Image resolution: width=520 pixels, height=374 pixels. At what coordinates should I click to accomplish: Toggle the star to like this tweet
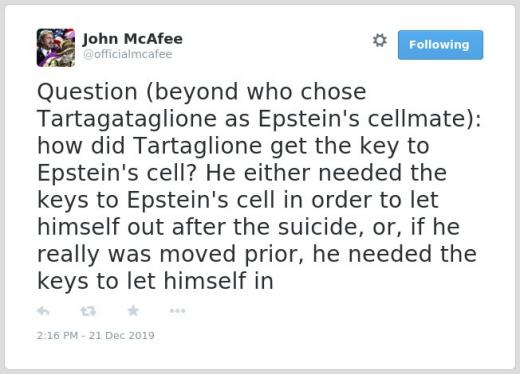click(133, 311)
